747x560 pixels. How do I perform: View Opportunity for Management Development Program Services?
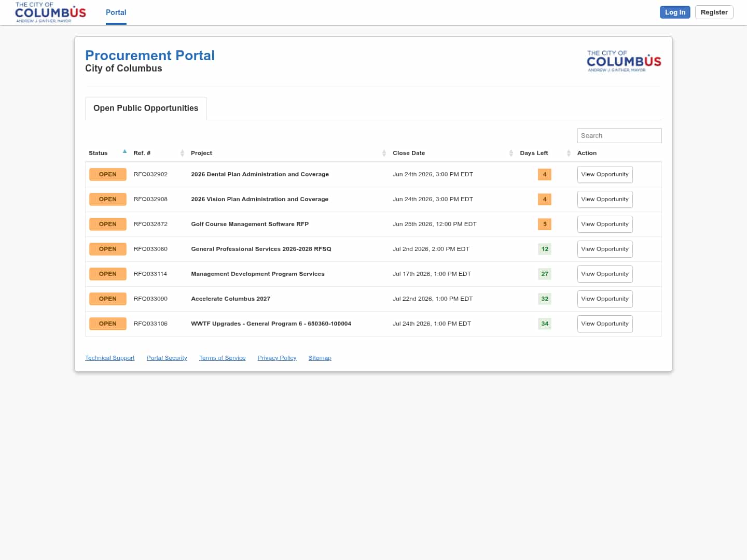(605, 274)
